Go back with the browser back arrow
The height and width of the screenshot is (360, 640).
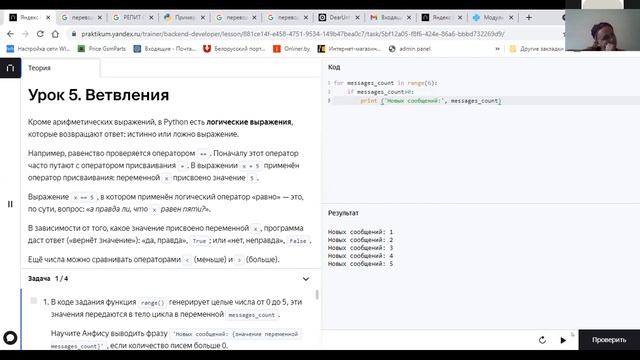[10, 34]
